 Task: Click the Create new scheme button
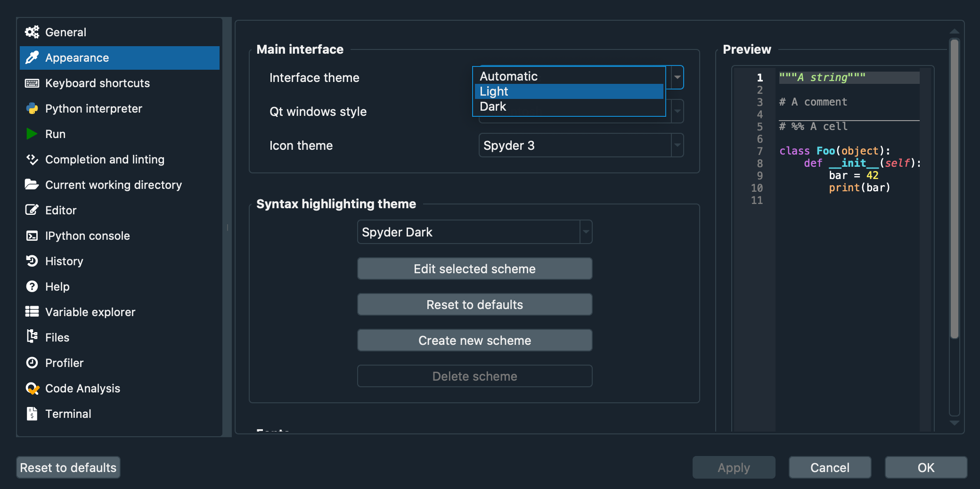474,340
